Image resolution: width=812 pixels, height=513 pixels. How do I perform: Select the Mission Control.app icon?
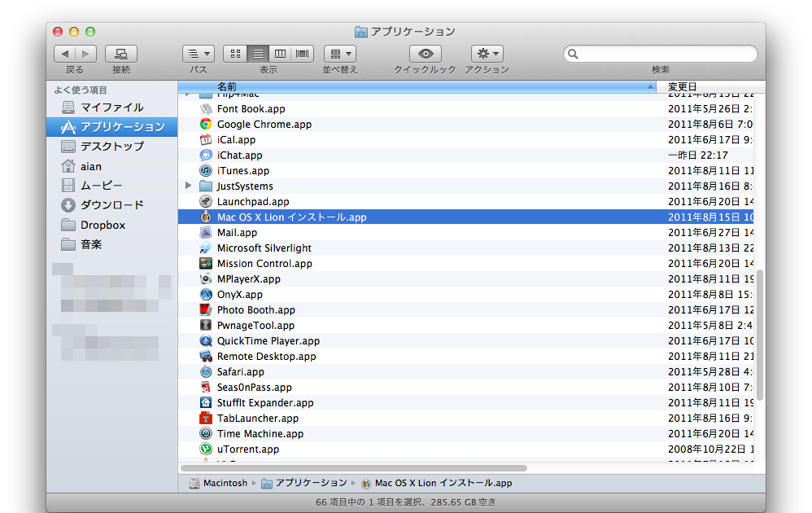[x=206, y=263]
